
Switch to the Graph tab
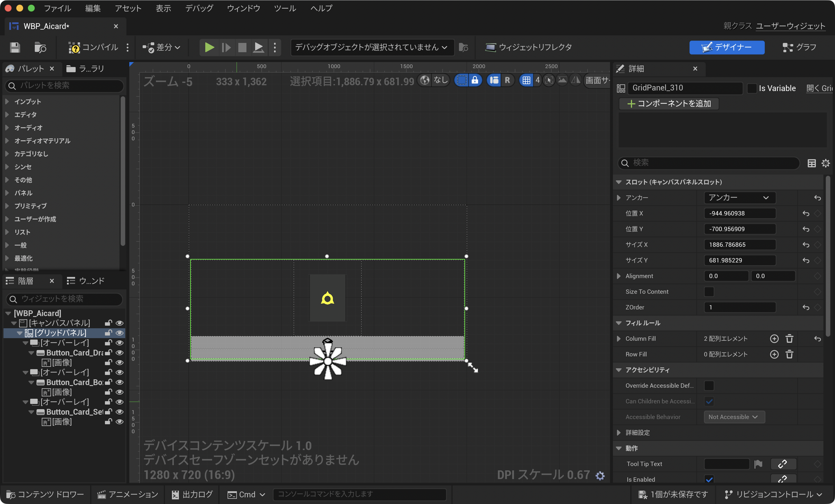point(799,47)
